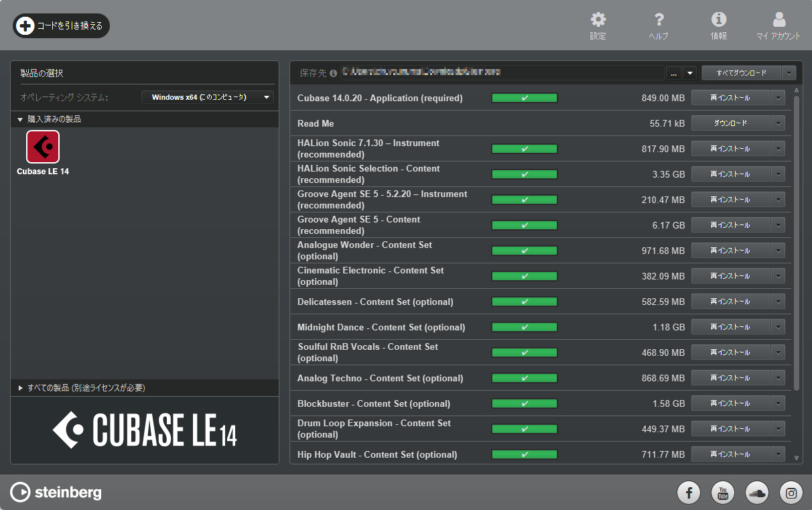Select the Delicatessen - Content Set row text

tap(375, 302)
